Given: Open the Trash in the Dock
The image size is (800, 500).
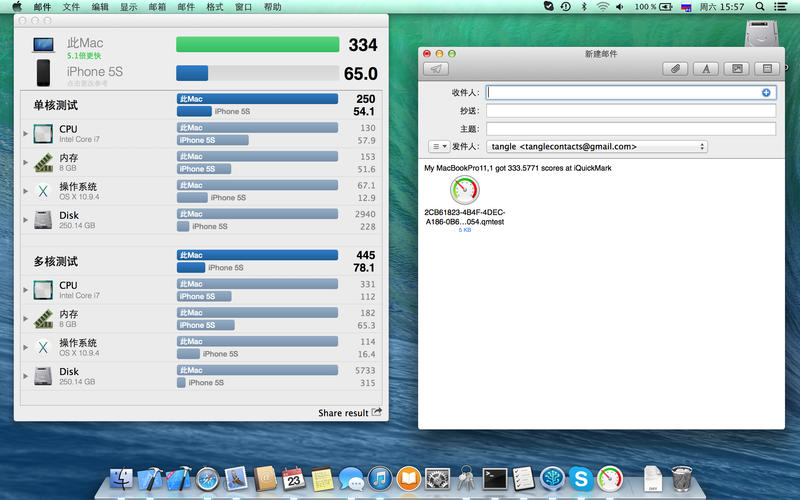Looking at the screenshot, I should pos(682,479).
